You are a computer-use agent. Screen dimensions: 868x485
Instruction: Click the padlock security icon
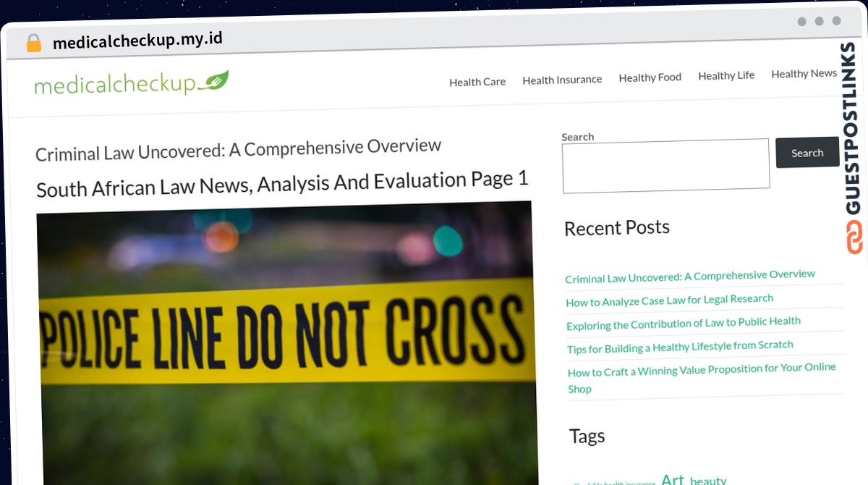pyautogui.click(x=33, y=43)
